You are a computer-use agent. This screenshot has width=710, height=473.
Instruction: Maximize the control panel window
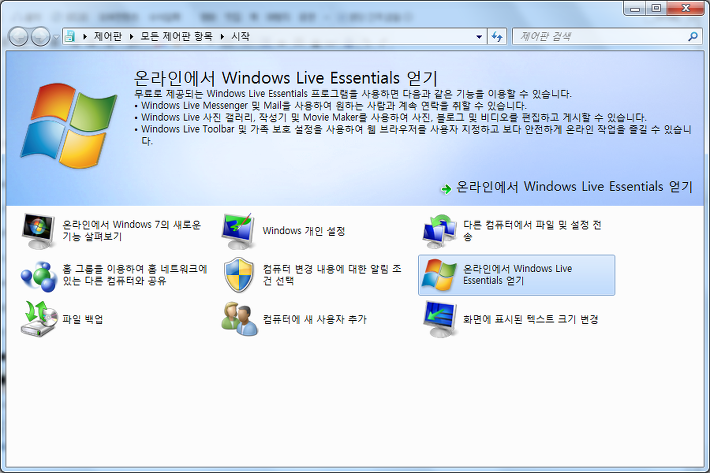click(656, 8)
